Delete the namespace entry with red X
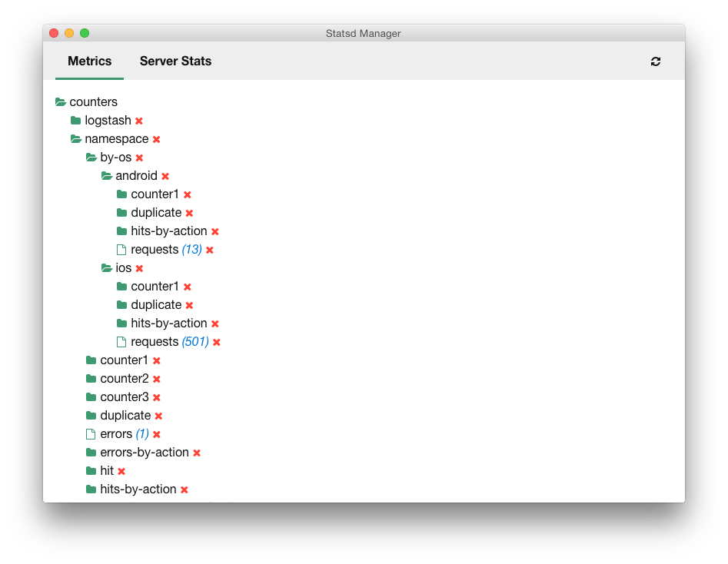The width and height of the screenshot is (728, 564). (157, 139)
